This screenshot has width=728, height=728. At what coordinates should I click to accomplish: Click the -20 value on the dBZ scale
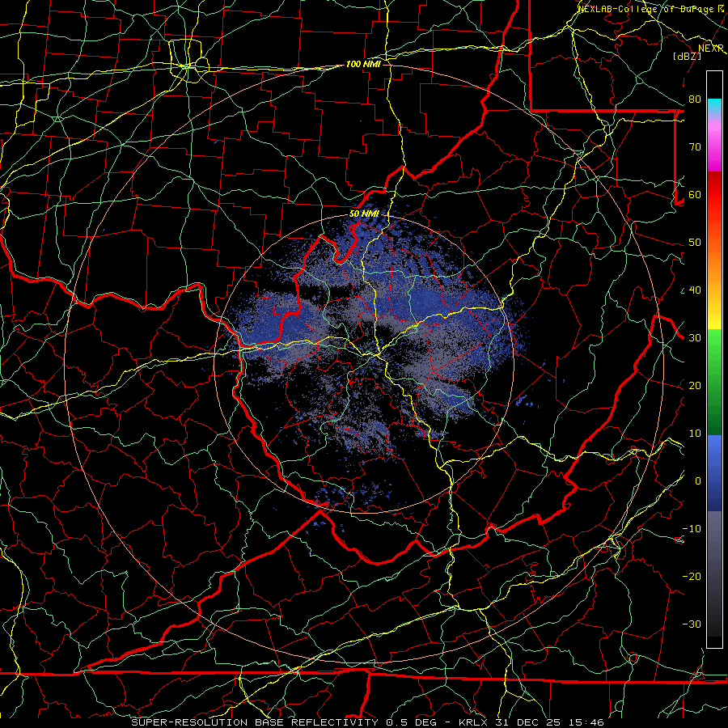coord(692,576)
